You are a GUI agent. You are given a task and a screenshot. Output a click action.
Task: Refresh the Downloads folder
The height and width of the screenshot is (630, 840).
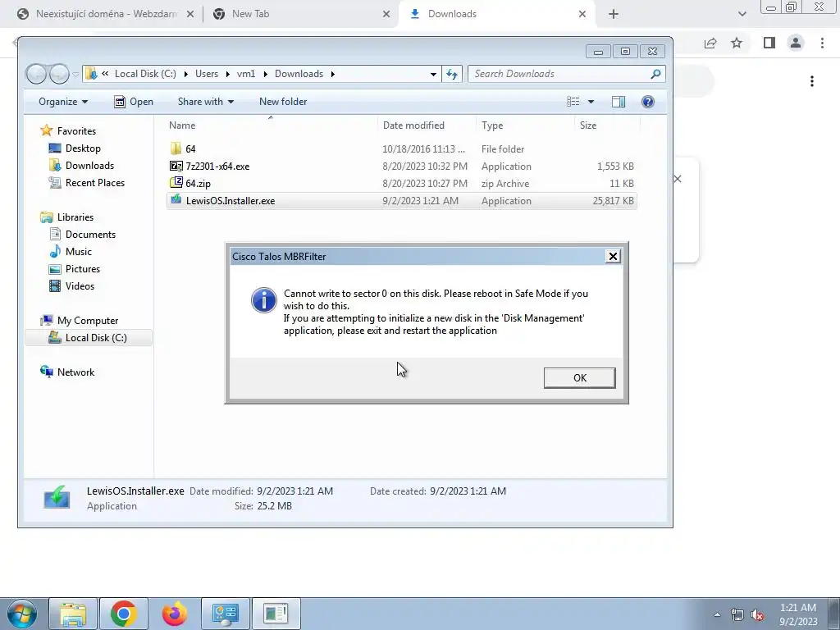(452, 74)
